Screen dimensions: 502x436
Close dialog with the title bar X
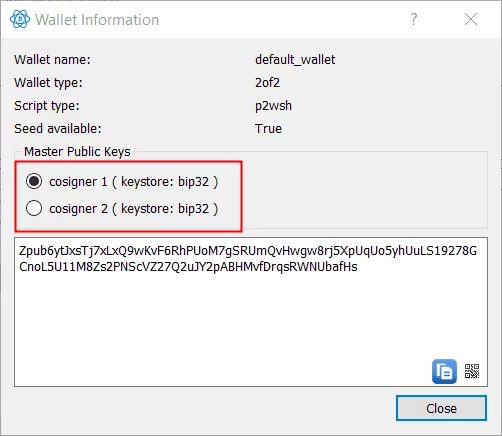pos(471,19)
